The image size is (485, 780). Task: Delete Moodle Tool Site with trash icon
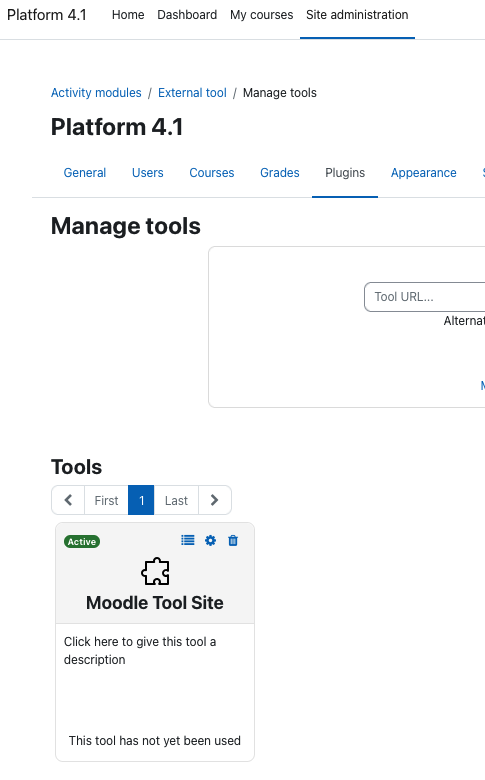[x=233, y=540]
